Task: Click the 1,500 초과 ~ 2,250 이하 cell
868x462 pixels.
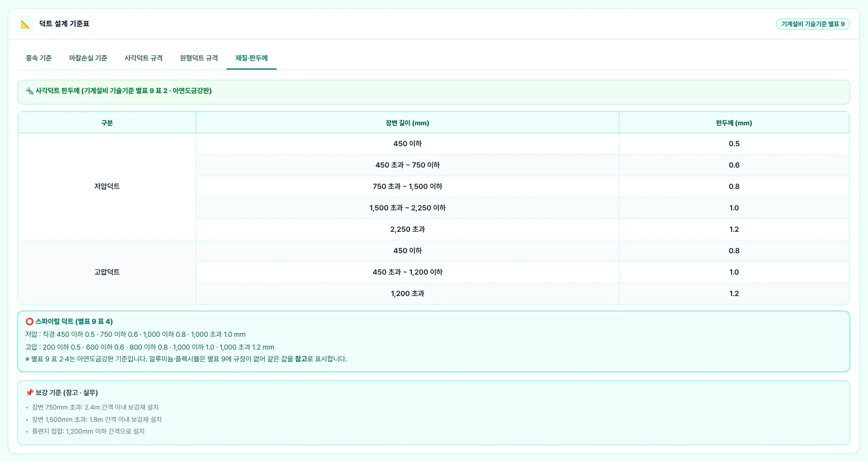Action: [x=408, y=208]
